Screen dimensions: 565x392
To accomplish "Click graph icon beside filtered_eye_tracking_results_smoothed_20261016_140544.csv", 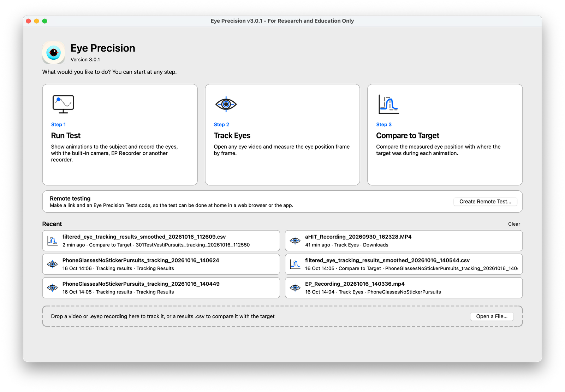I will point(295,264).
